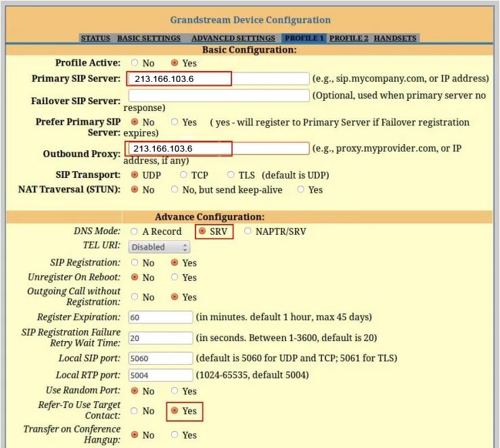Select SRV DNS Mode
Screen dimensions: 500x448
click(x=202, y=231)
